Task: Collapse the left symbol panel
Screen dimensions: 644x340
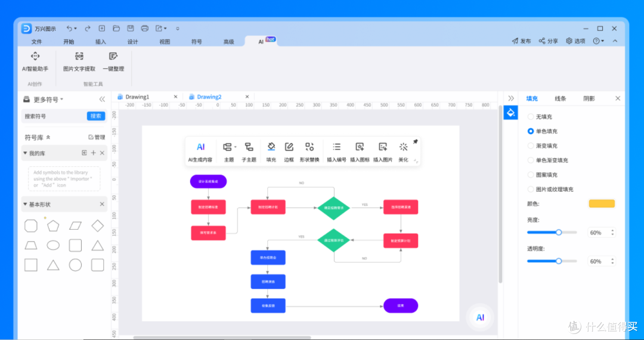Action: point(103,99)
